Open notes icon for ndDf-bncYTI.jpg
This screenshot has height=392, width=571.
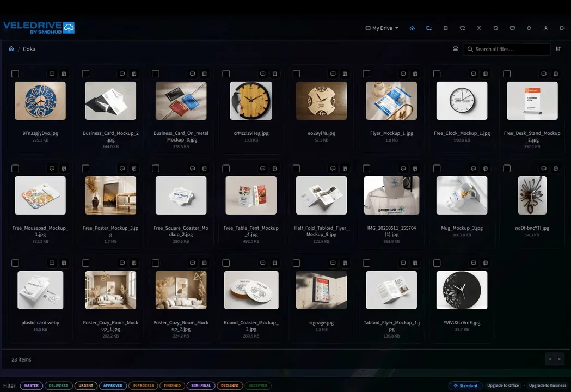tap(556, 169)
